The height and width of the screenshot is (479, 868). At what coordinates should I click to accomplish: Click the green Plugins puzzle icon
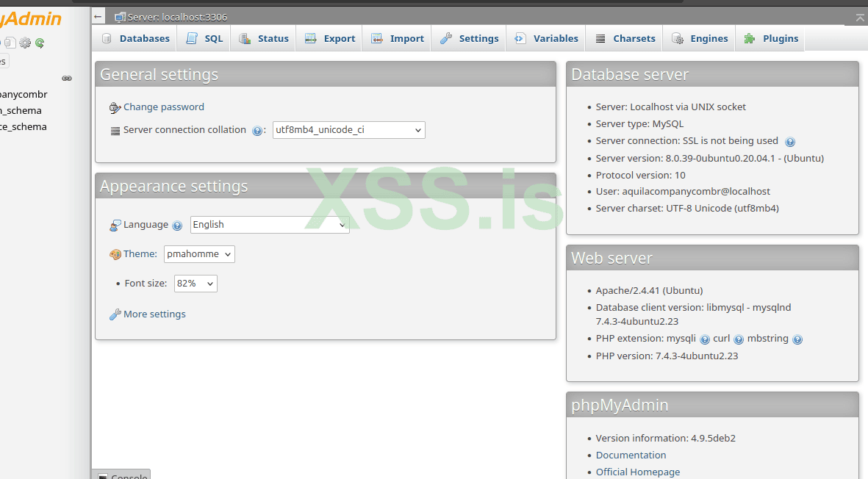tap(750, 38)
